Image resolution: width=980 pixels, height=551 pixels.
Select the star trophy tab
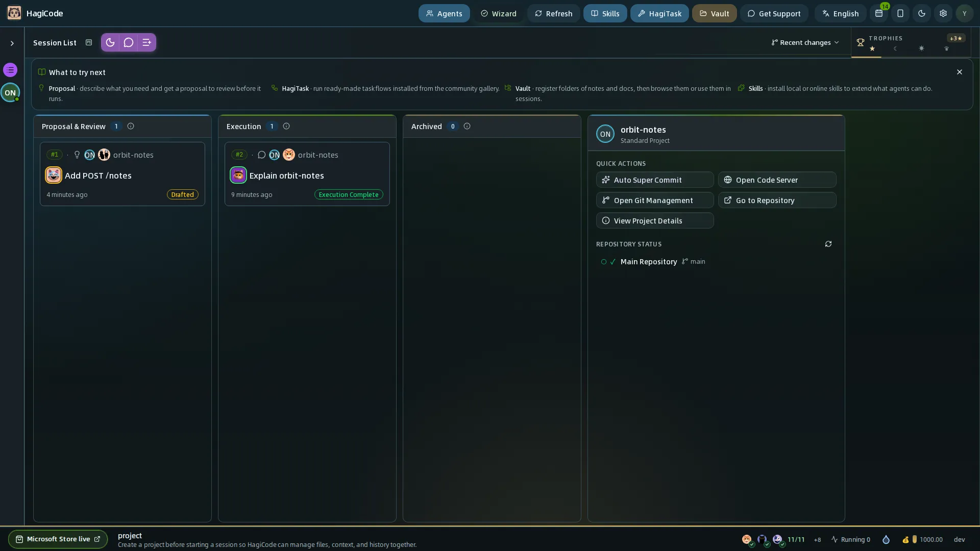tap(872, 48)
